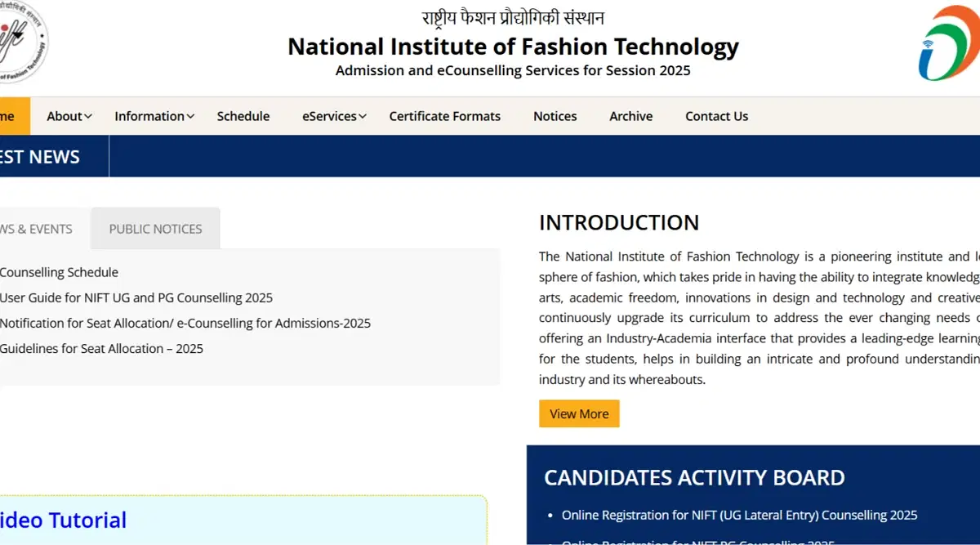Click the INTRODUCTION heading
Image resolution: width=980 pixels, height=545 pixels.
pos(619,222)
